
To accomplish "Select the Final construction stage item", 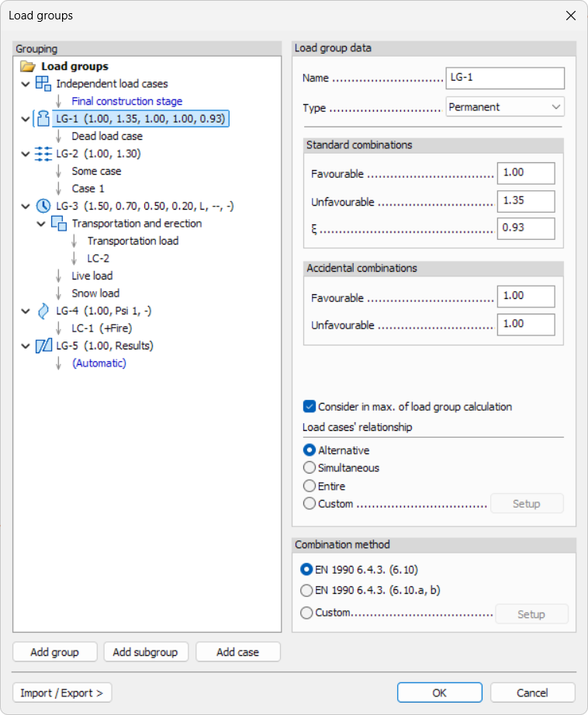I will click(x=126, y=101).
